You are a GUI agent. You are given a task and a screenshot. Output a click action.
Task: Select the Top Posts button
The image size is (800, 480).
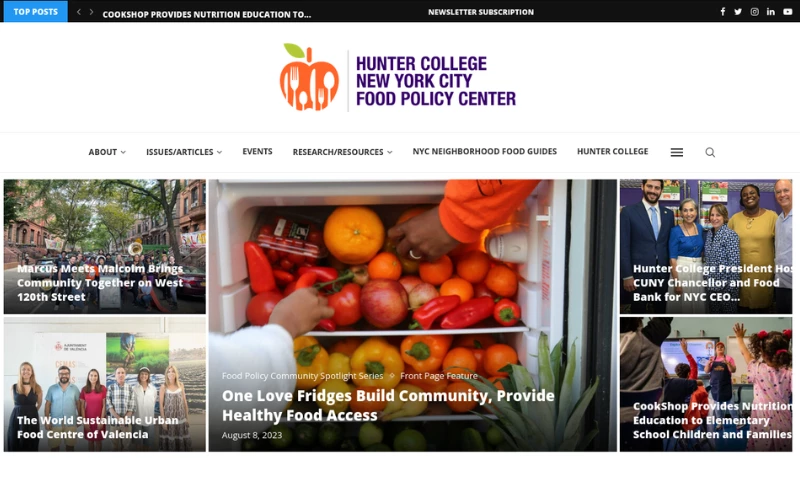35,11
